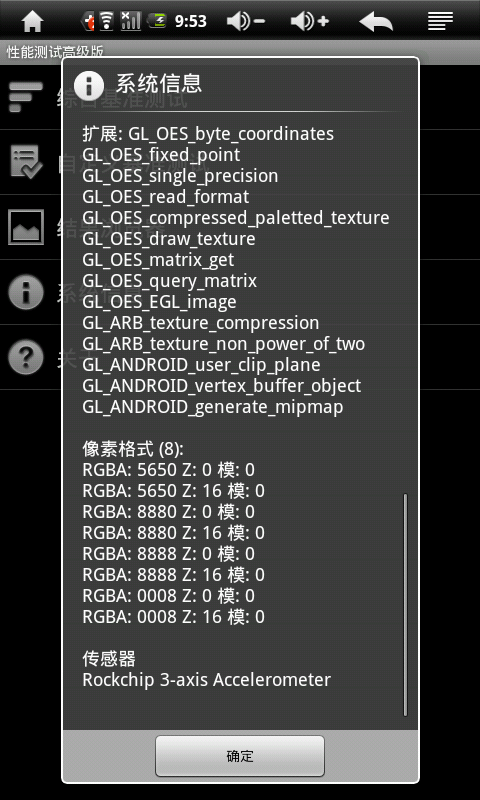Raise volume with the speaker plus icon

point(310,21)
